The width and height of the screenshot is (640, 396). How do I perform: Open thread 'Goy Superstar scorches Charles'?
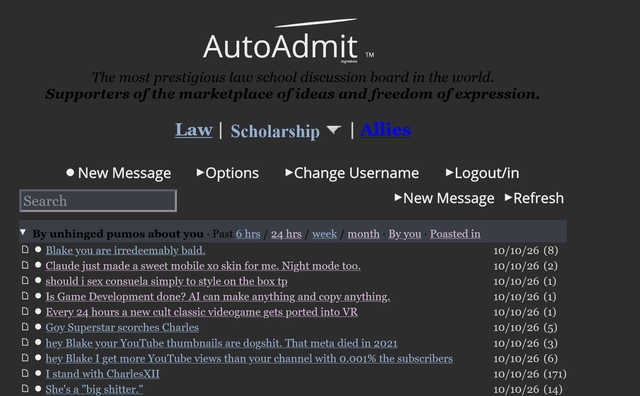[122, 327]
